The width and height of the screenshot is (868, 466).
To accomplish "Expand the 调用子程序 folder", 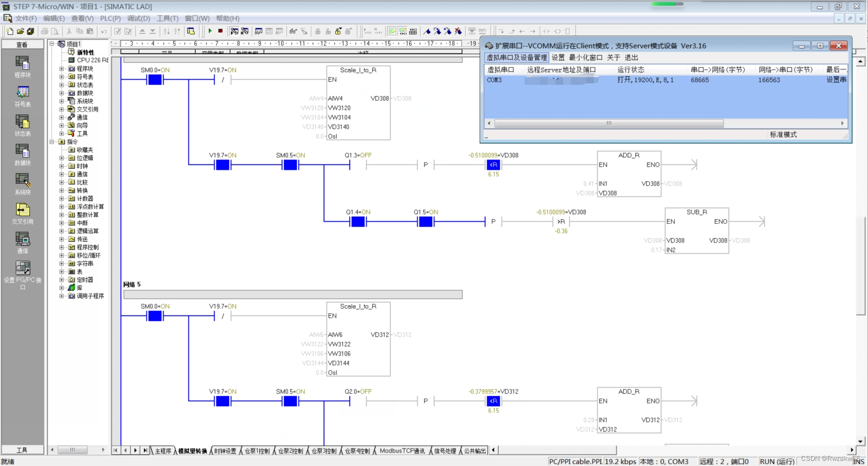I will point(62,296).
